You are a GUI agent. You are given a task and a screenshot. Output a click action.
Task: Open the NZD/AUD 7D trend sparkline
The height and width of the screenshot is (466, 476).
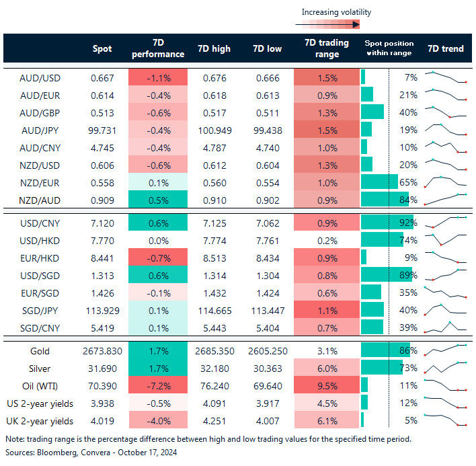click(446, 200)
